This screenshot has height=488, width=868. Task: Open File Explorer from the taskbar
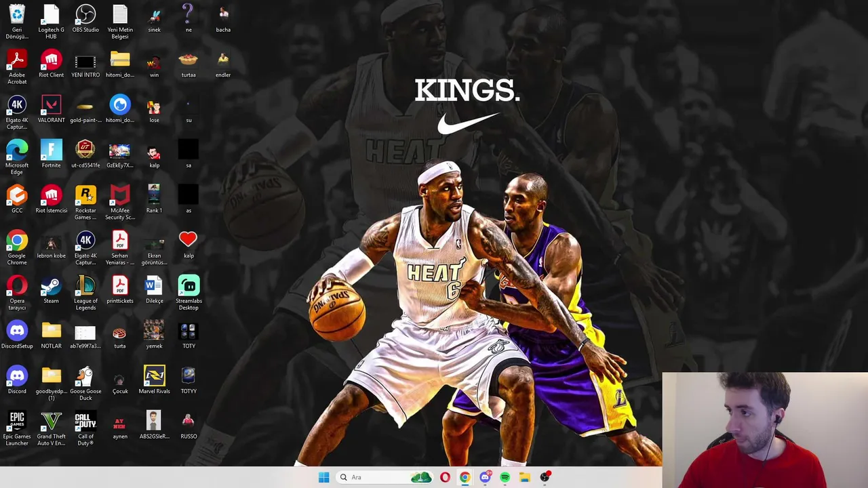tap(525, 477)
